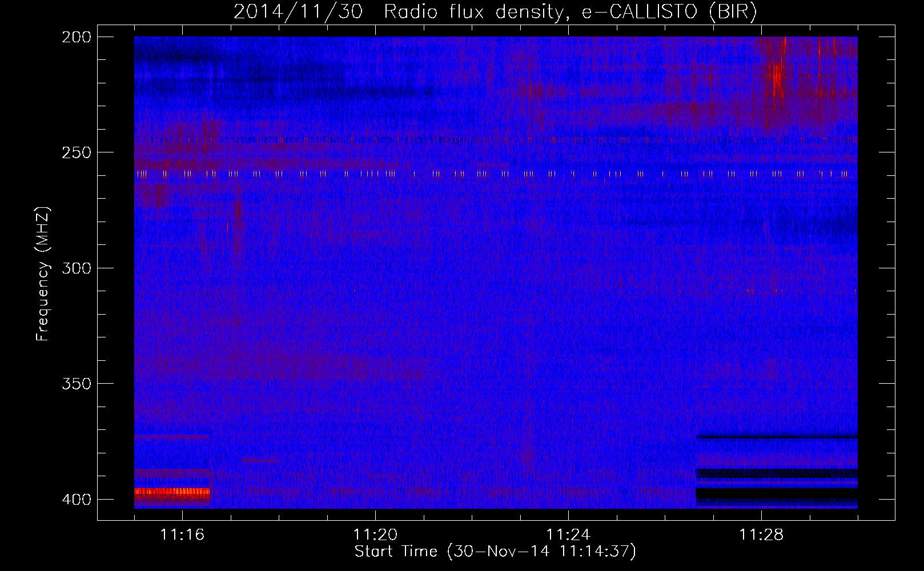
Task: Select the 200 frequency axis label
Action: click(77, 37)
